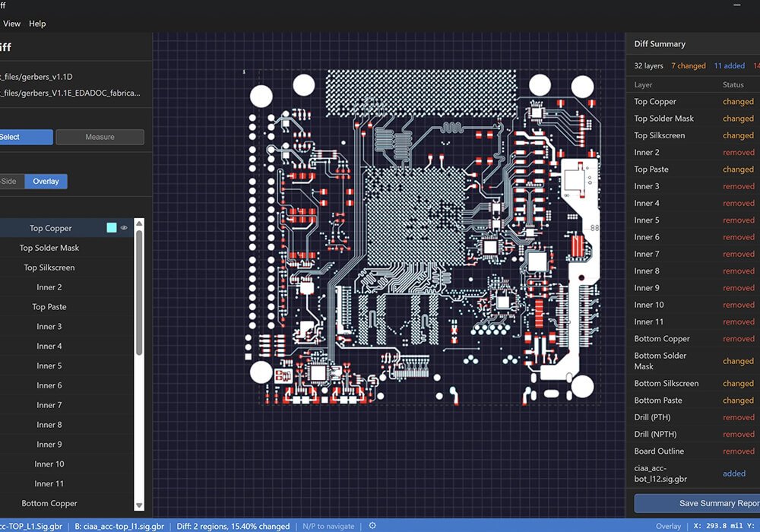The height and width of the screenshot is (532, 760).
Task: Click Drill (NPTH) row in Diff Summary
Action: click(x=693, y=434)
